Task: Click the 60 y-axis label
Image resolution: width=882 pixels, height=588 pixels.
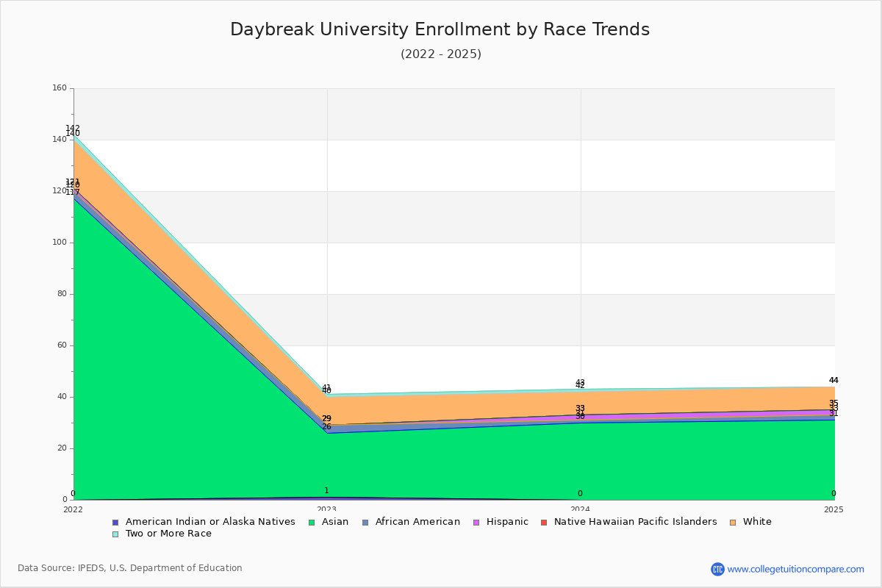Action: point(62,345)
